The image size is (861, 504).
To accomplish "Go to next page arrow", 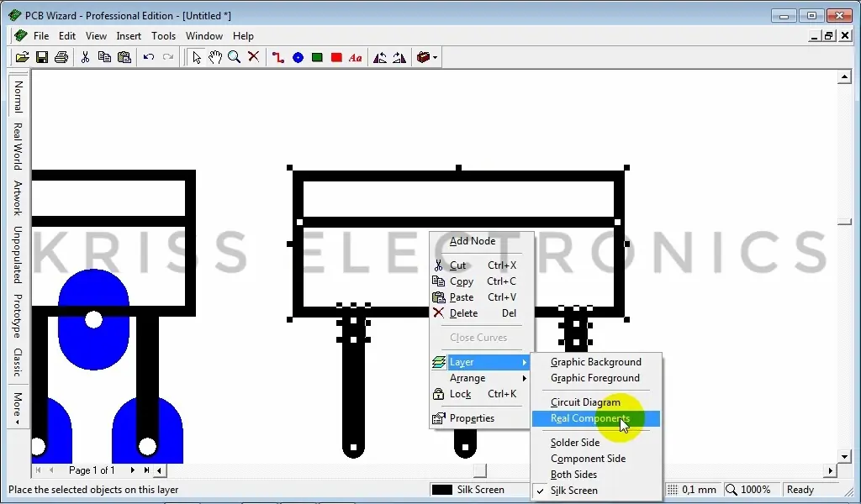I will (132, 470).
